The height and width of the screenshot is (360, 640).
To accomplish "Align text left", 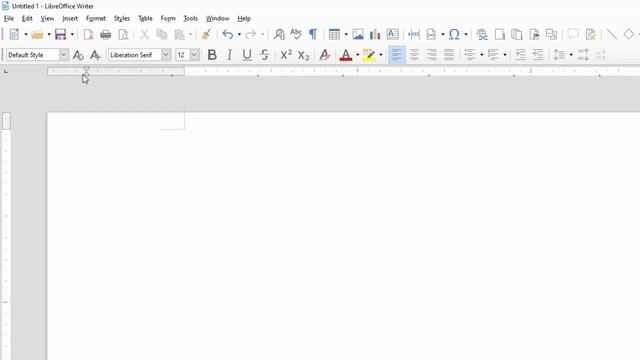I will (396, 55).
